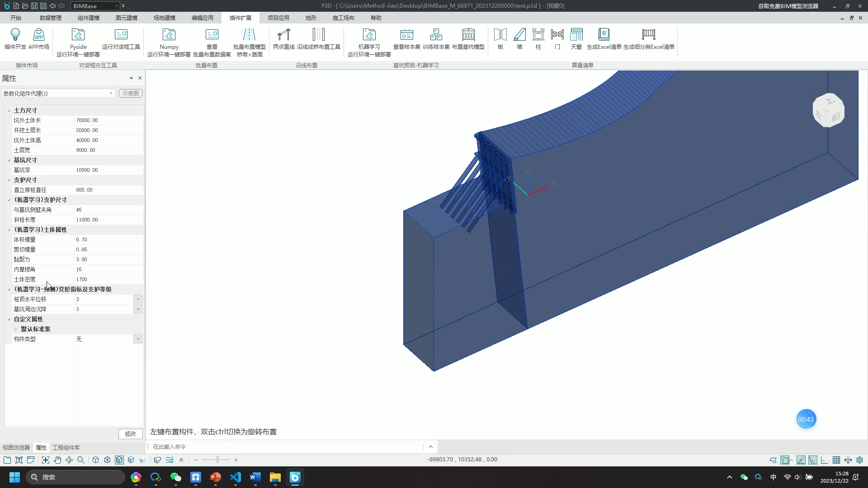This screenshot has width=868, height=488.
Task: Adjust the zoom slider in bottom toolbar
Action: [217, 460]
